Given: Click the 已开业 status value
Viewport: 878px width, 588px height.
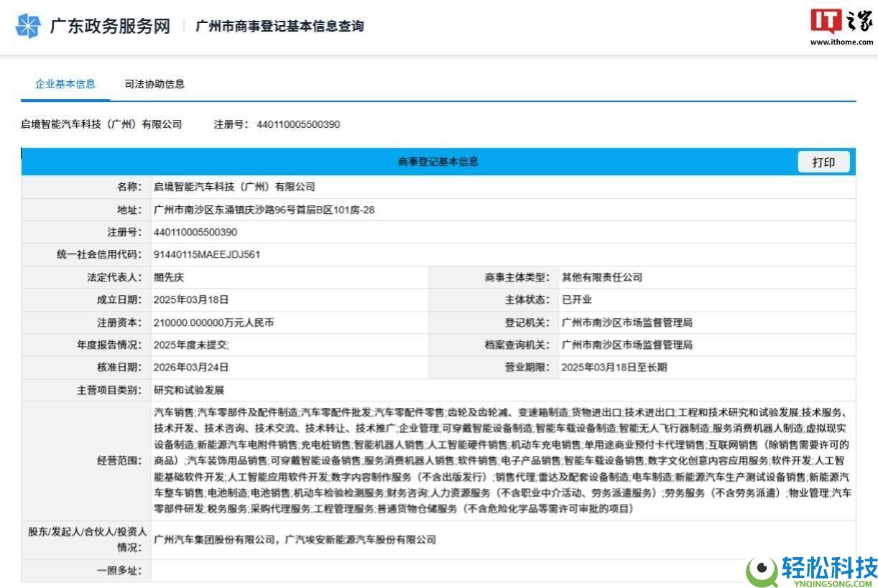Looking at the screenshot, I should coord(576,299).
